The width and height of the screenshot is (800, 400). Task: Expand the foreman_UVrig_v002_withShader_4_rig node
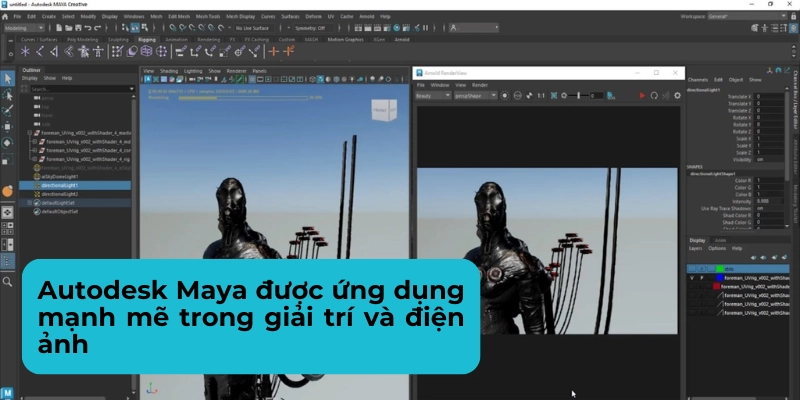click(x=35, y=159)
